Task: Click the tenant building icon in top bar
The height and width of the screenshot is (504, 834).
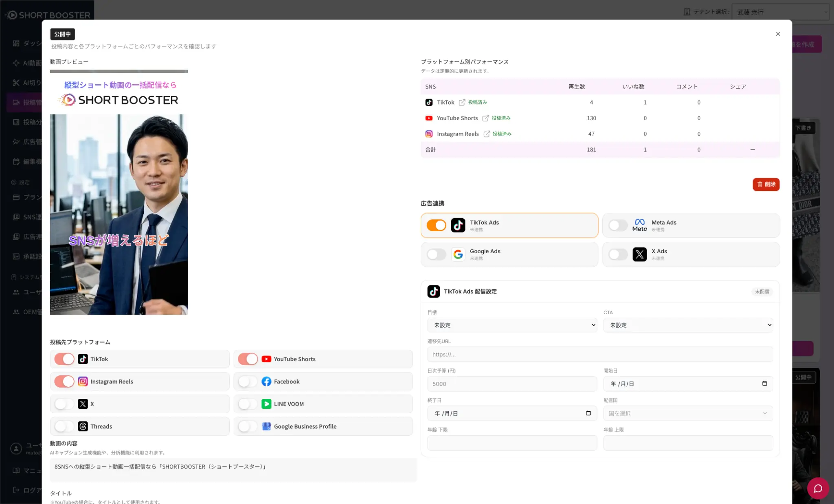Action: coord(687,12)
